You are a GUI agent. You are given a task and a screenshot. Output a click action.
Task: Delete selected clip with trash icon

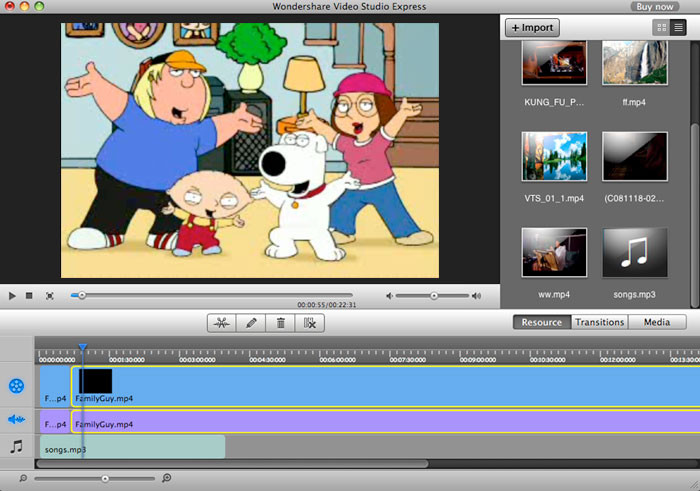(280, 323)
